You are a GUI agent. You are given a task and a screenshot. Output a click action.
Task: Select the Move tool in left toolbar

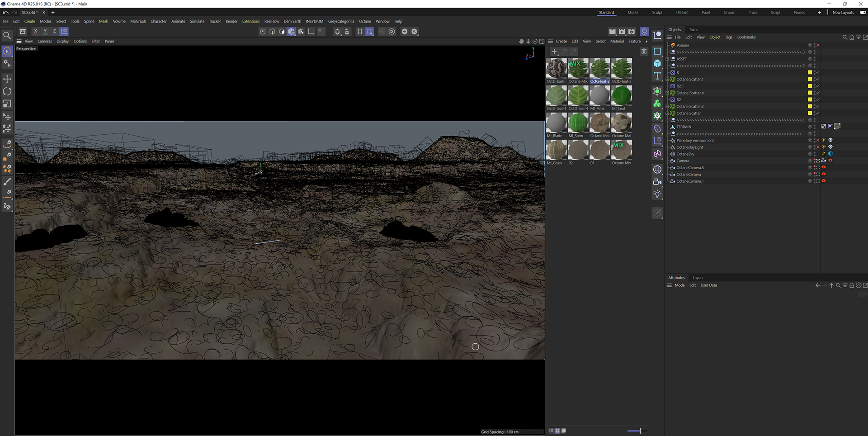pos(7,79)
